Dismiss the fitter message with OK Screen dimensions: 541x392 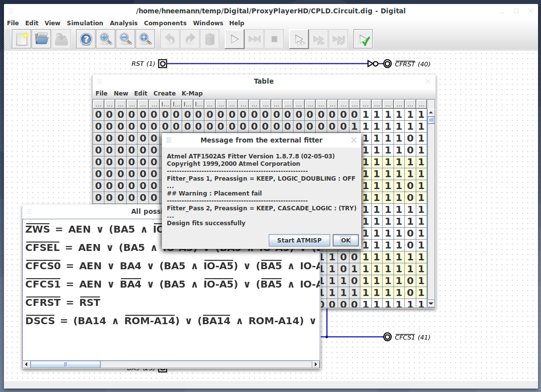tap(345, 240)
